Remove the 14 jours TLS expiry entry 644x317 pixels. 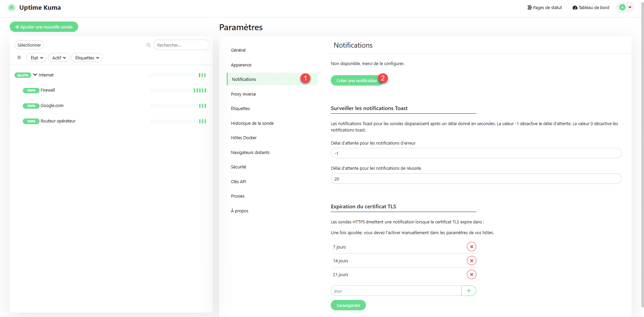point(471,261)
